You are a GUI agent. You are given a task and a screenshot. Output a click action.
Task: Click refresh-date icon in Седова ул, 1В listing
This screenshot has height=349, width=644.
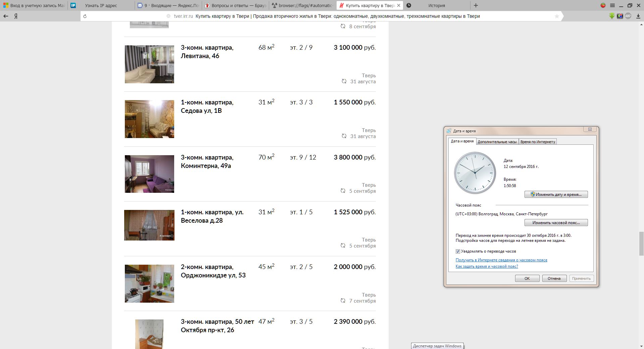coord(344,136)
